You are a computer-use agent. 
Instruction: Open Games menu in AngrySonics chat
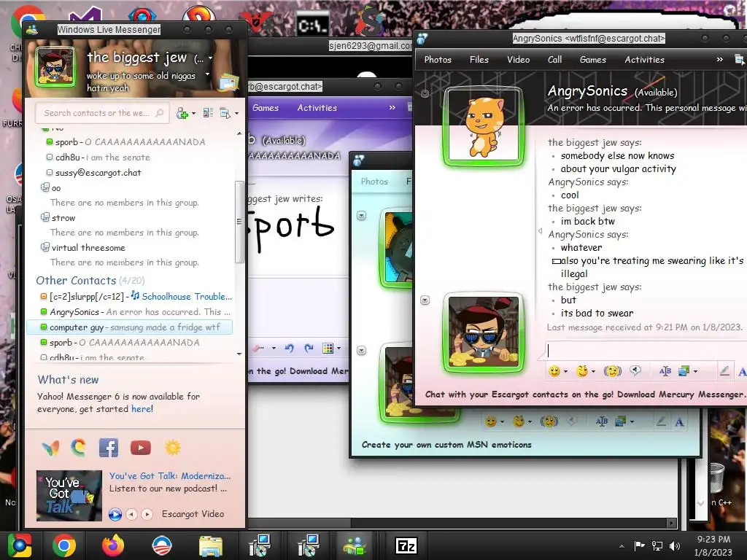pos(593,60)
